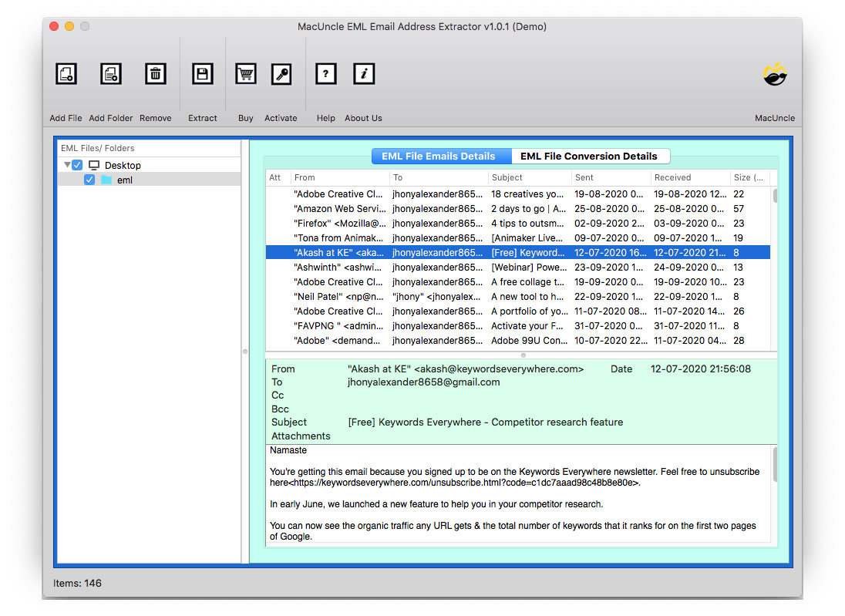845x616 pixels.
Task: Click the Namaste greeting in message body
Action: 288,450
